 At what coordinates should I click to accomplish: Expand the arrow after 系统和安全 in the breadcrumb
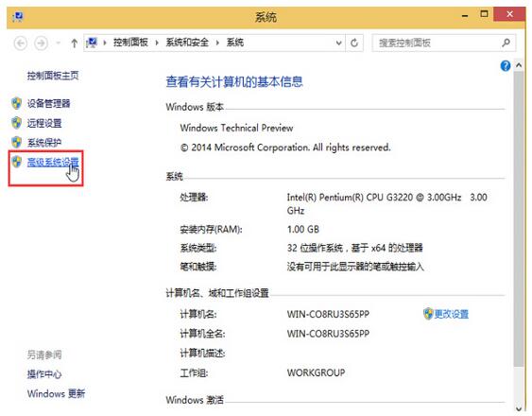point(217,43)
